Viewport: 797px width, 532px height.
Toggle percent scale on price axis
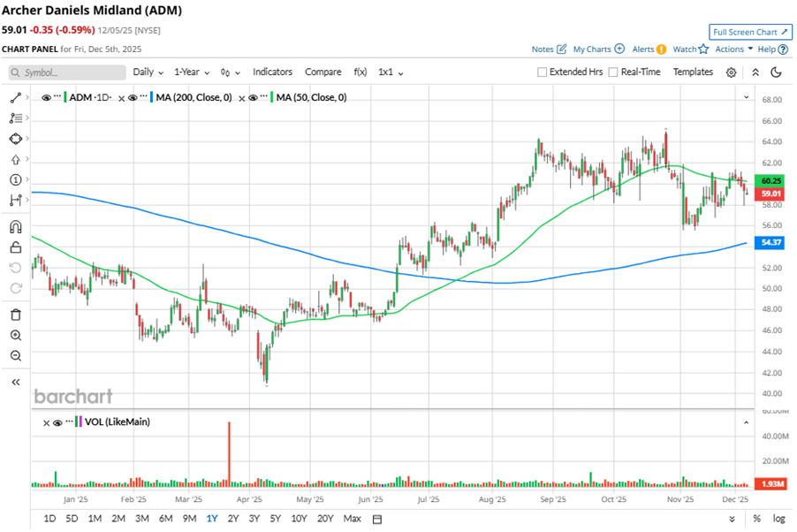coord(757,519)
